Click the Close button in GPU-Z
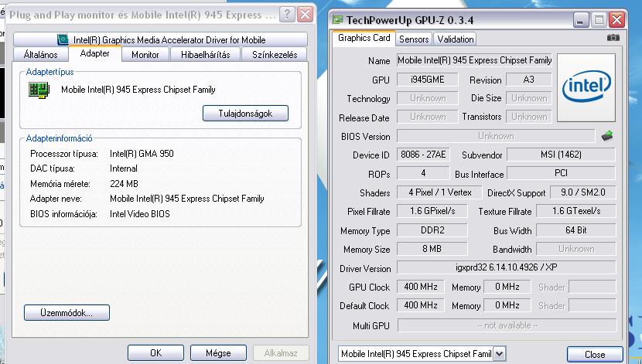Viewport: 642px width, 364px height. (x=595, y=355)
